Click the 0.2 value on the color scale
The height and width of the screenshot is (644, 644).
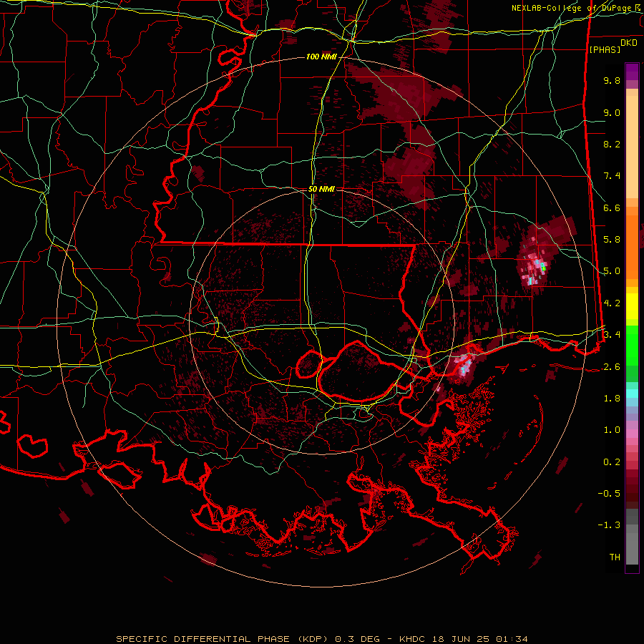pos(612,462)
